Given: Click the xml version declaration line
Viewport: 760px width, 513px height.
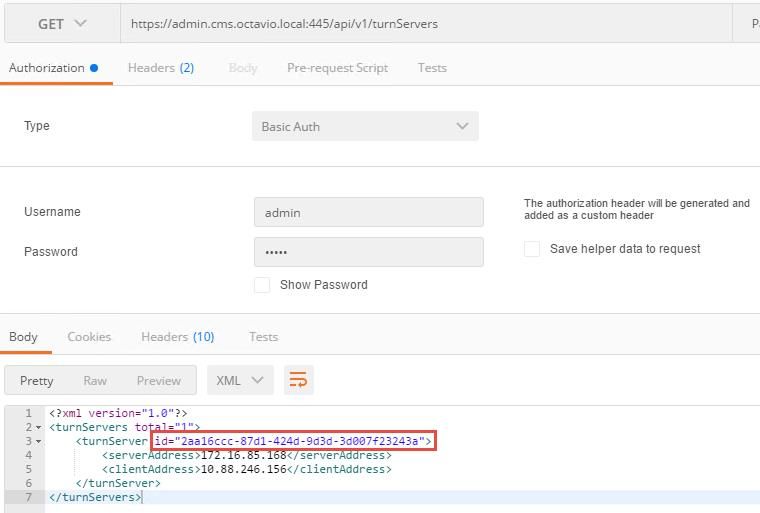Looking at the screenshot, I should [x=118, y=414].
